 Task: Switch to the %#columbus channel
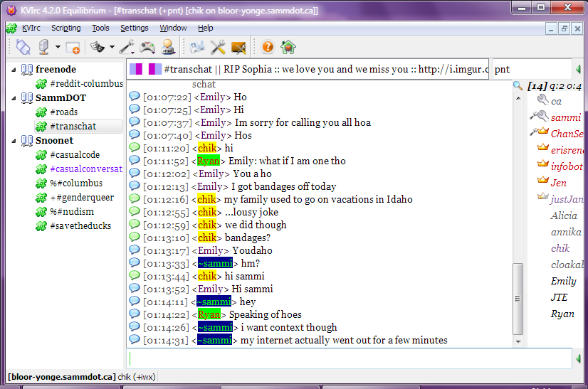pyautogui.click(x=76, y=183)
